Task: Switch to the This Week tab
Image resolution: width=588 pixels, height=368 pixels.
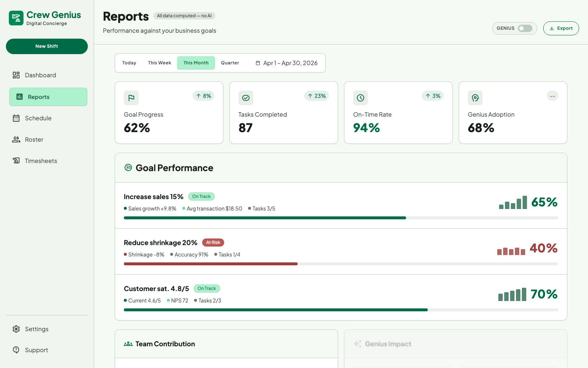Action: [x=159, y=63]
